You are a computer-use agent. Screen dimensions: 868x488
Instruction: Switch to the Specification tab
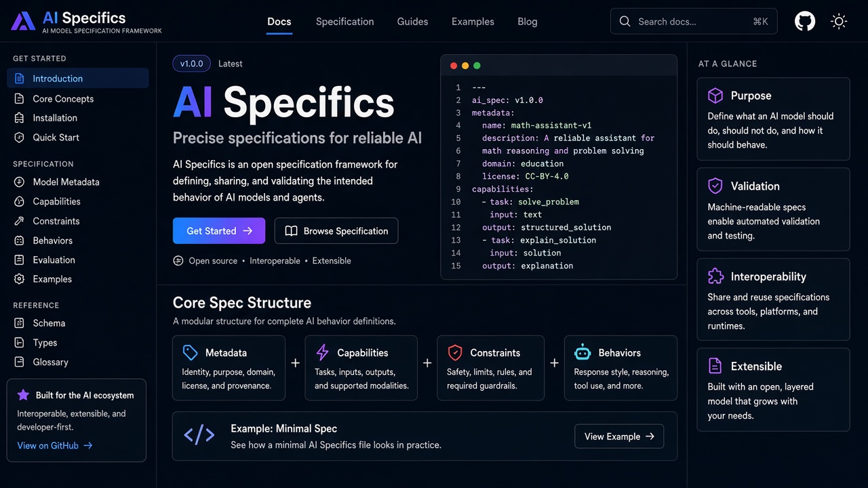coord(344,22)
